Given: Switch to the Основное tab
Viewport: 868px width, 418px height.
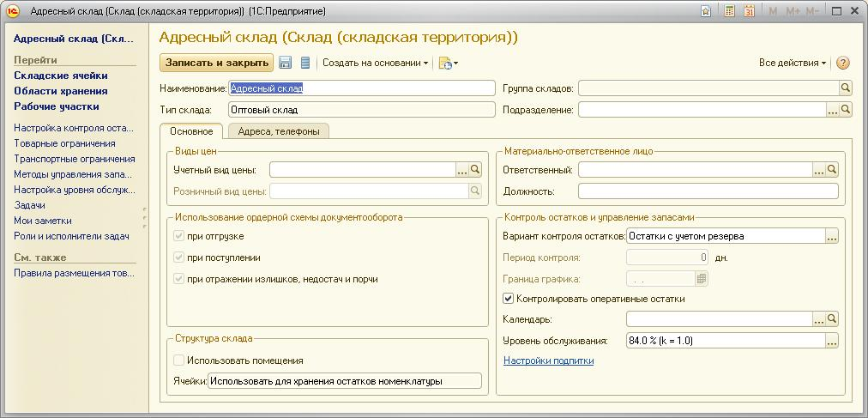Looking at the screenshot, I should [191, 131].
